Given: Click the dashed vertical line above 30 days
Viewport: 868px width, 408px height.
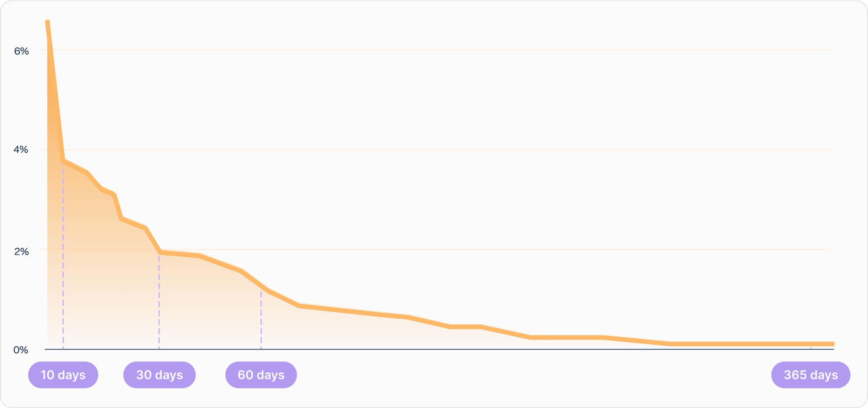Looking at the screenshot, I should (159, 304).
